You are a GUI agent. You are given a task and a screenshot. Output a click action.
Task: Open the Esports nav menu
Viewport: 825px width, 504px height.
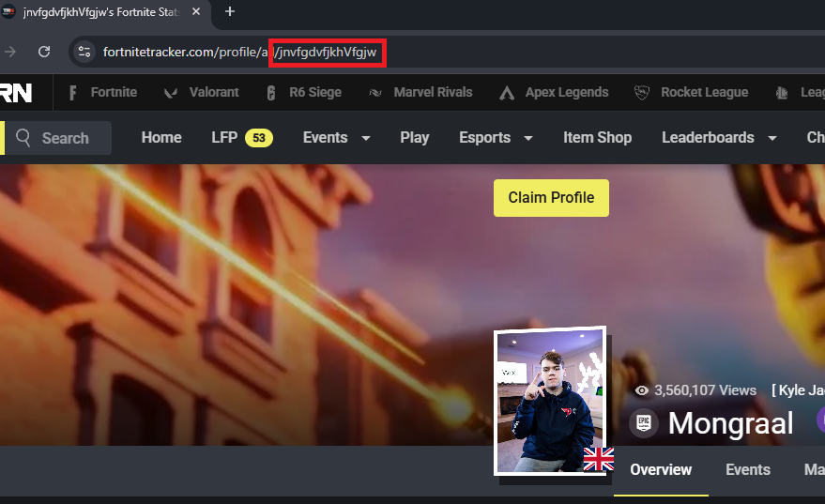tap(484, 138)
